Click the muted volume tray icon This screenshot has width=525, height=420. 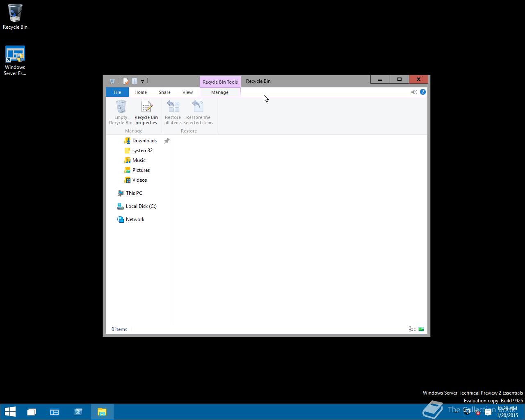(x=477, y=412)
